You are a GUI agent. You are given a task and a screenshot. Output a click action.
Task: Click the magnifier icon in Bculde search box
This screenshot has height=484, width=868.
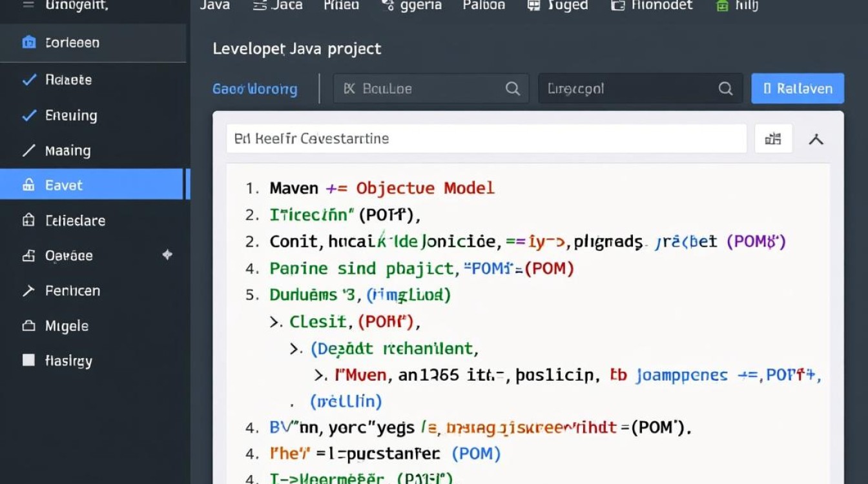(x=513, y=89)
